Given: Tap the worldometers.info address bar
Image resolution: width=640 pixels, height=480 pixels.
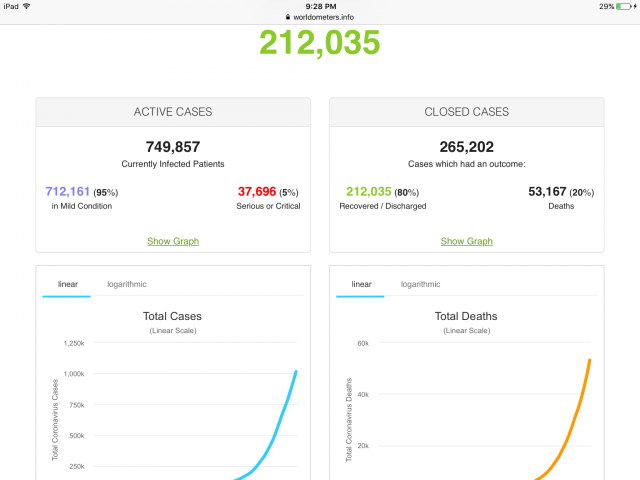Looking at the screenshot, I should (x=320, y=17).
